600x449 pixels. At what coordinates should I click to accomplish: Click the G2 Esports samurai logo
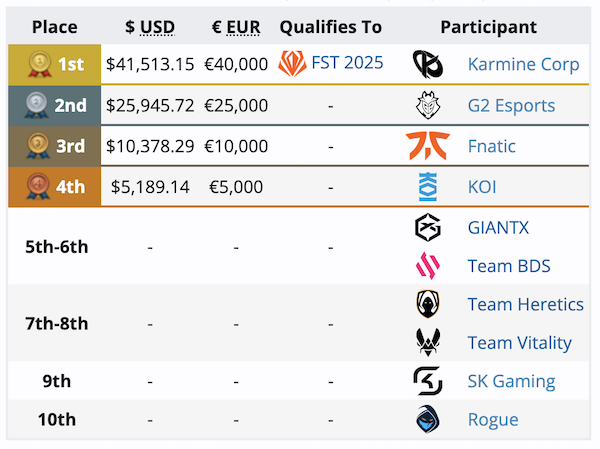tap(428, 105)
